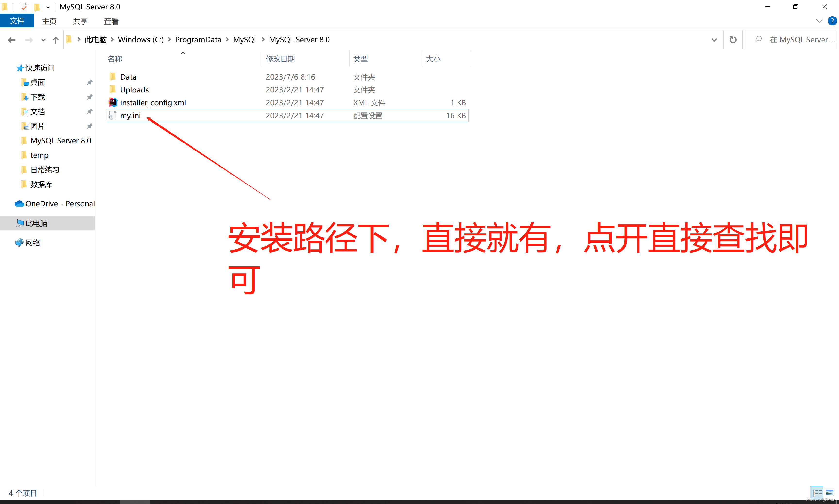Open Customize Quick Access Toolbar dropdown

tap(48, 7)
